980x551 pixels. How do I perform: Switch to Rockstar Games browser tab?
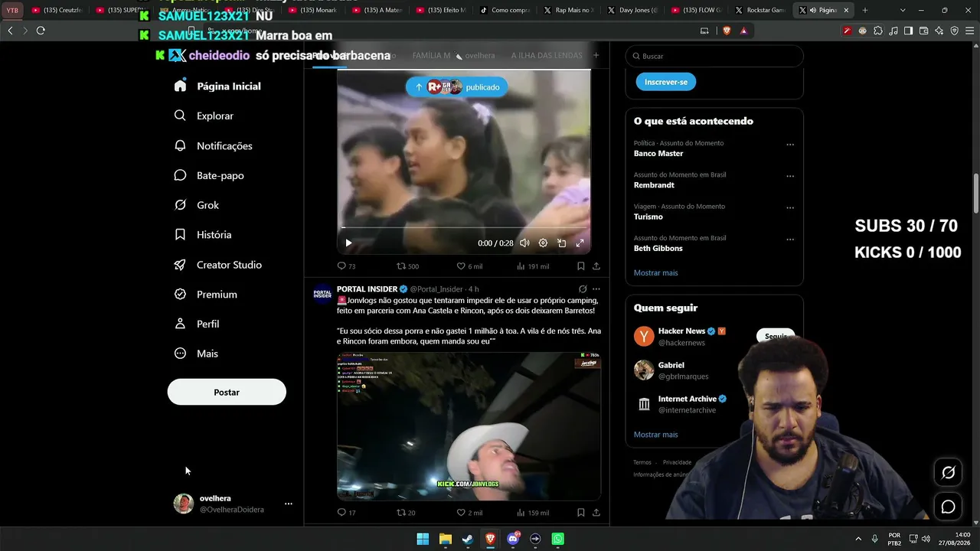759,11
